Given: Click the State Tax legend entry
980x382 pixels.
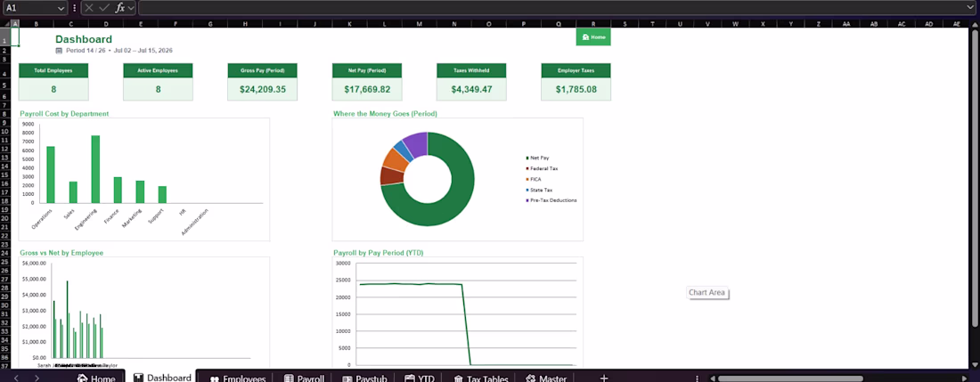Looking at the screenshot, I should (539, 190).
